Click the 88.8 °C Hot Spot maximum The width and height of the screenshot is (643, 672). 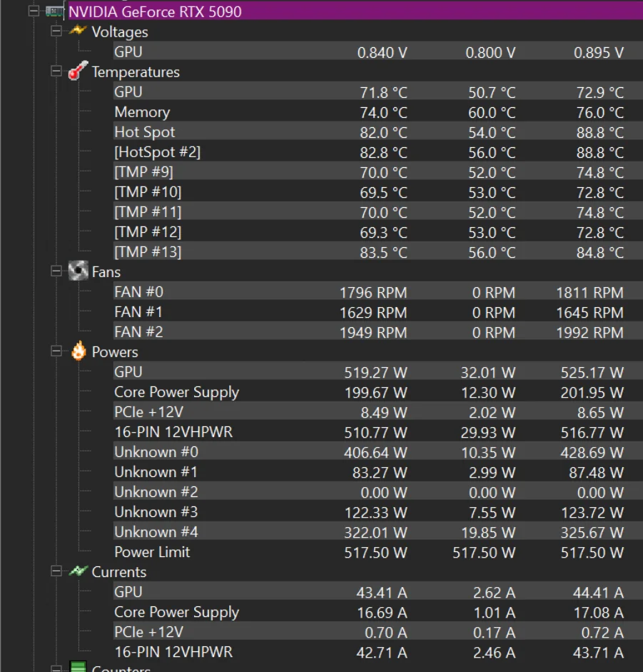pos(599,132)
